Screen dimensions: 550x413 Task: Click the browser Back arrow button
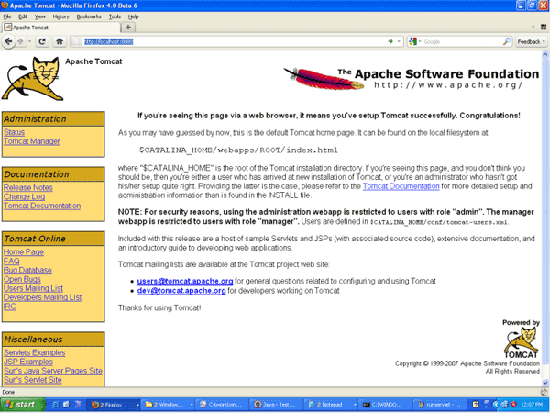coord(8,42)
